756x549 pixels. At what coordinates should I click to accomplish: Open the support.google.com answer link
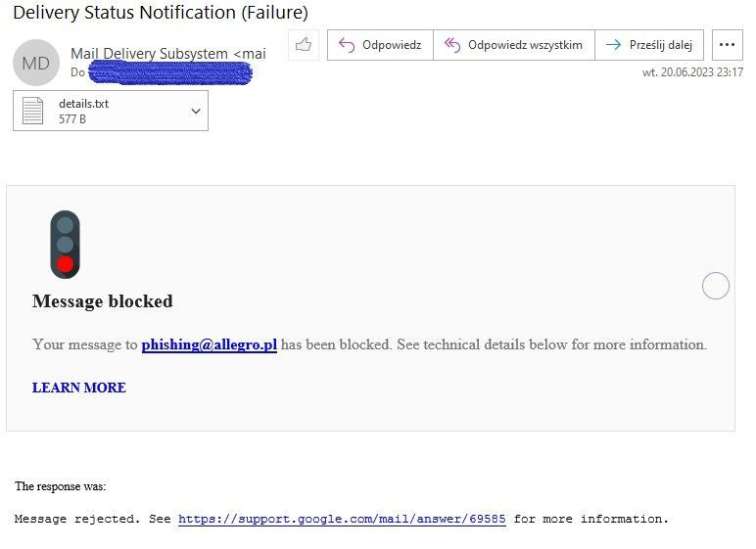pos(342,519)
